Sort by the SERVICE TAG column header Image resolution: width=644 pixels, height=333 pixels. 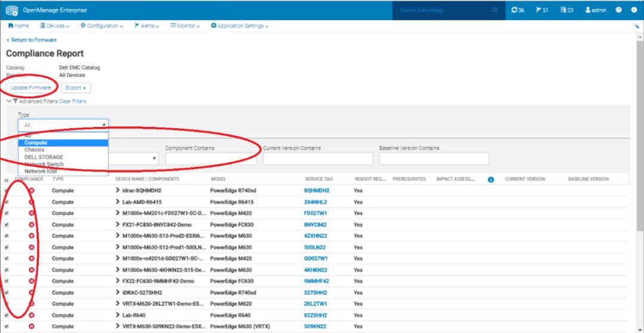point(318,180)
